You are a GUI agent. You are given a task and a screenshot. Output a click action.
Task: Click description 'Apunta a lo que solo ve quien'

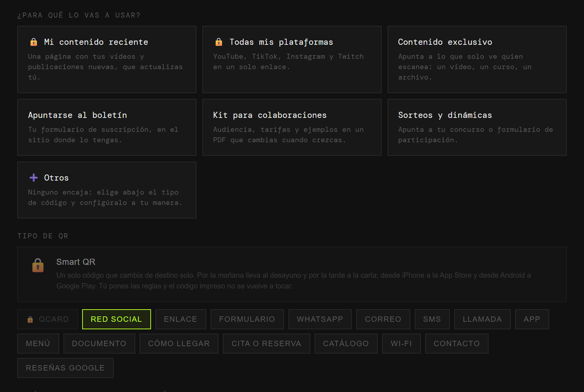click(461, 57)
